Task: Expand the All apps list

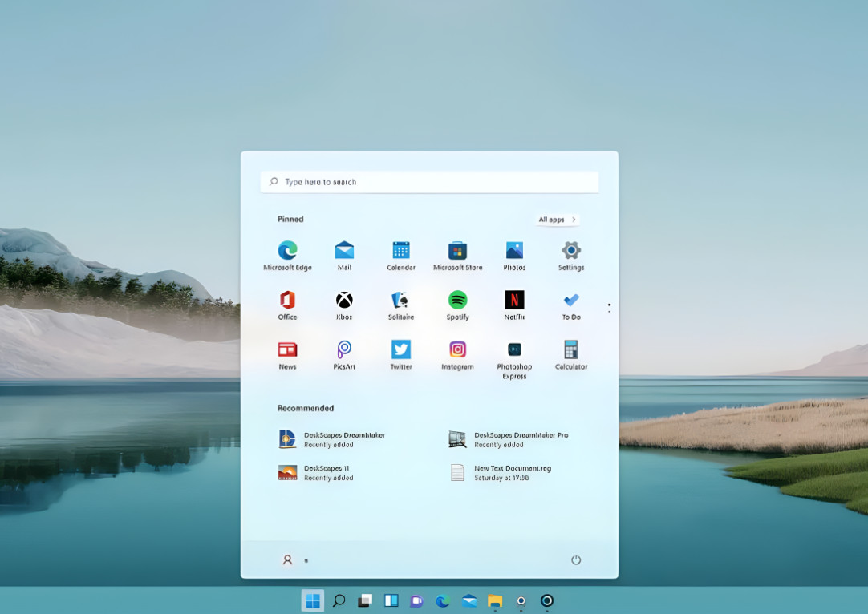Action: (557, 220)
